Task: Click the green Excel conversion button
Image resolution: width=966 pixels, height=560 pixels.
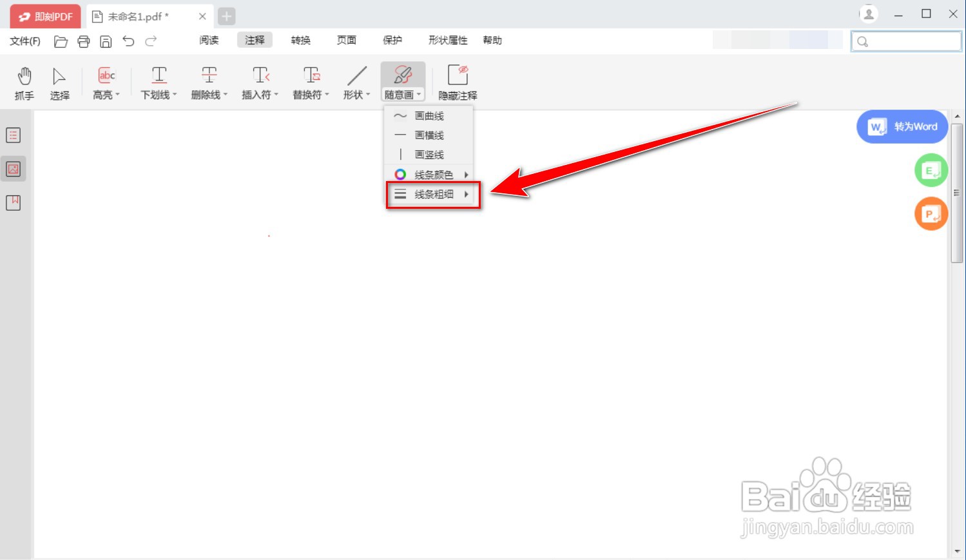Action: tap(931, 170)
